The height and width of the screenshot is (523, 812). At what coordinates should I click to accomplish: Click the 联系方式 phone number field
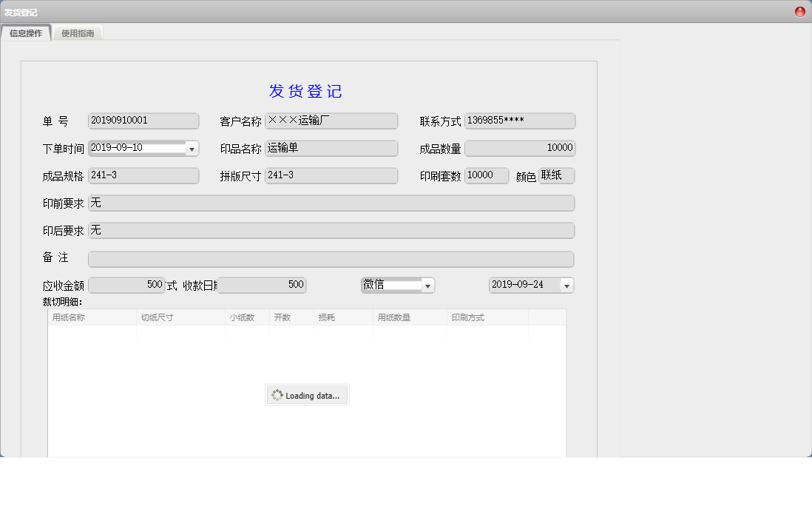coord(520,121)
